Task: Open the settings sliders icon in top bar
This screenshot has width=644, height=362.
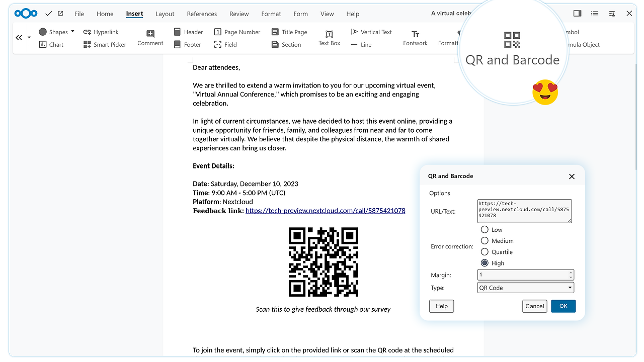Action: (612, 14)
